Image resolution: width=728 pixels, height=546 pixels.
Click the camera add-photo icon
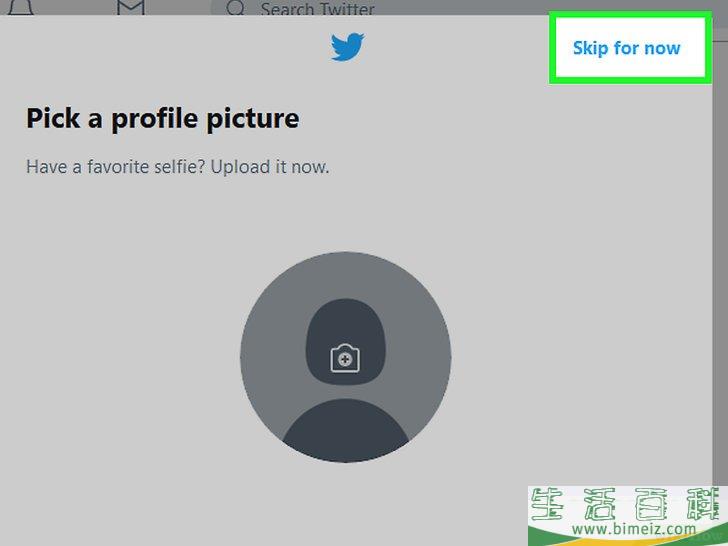tap(345, 358)
